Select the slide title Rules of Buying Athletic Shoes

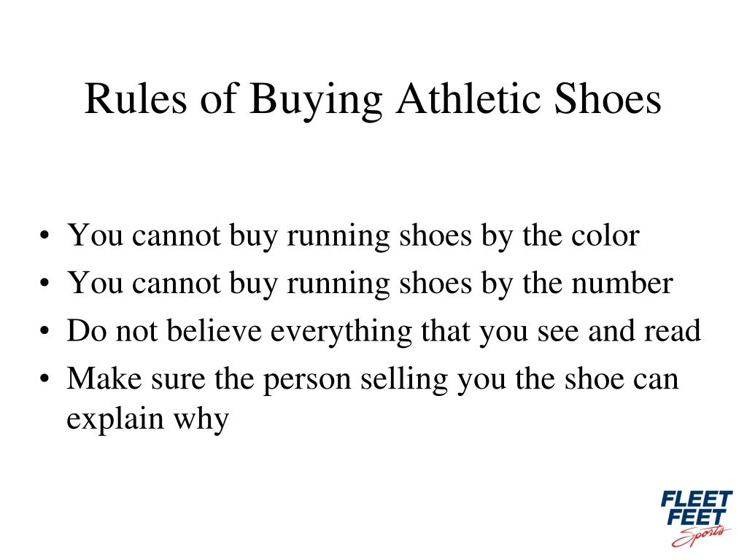click(x=373, y=98)
